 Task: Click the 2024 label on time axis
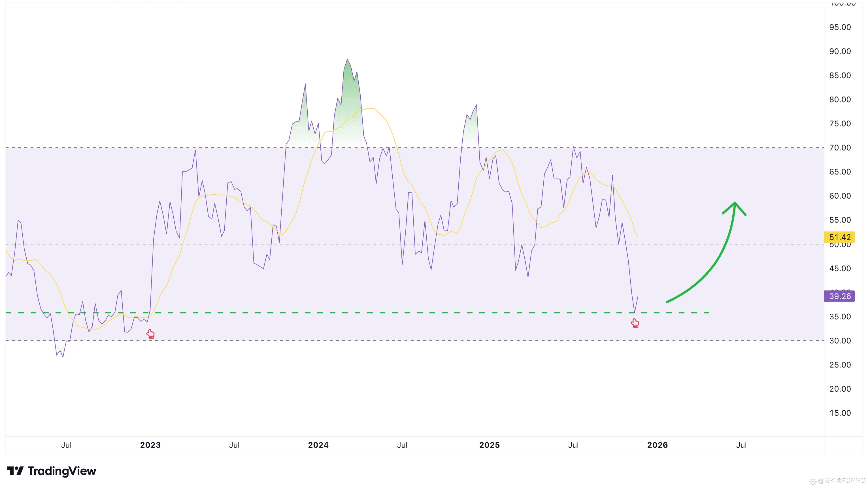318,445
